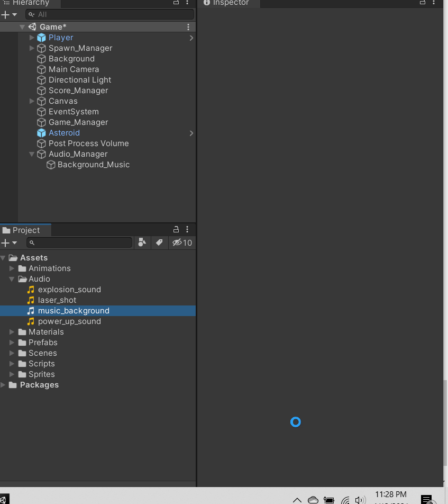Open the notification center icon
Viewport: 448px width, 504px height.
pos(427,500)
